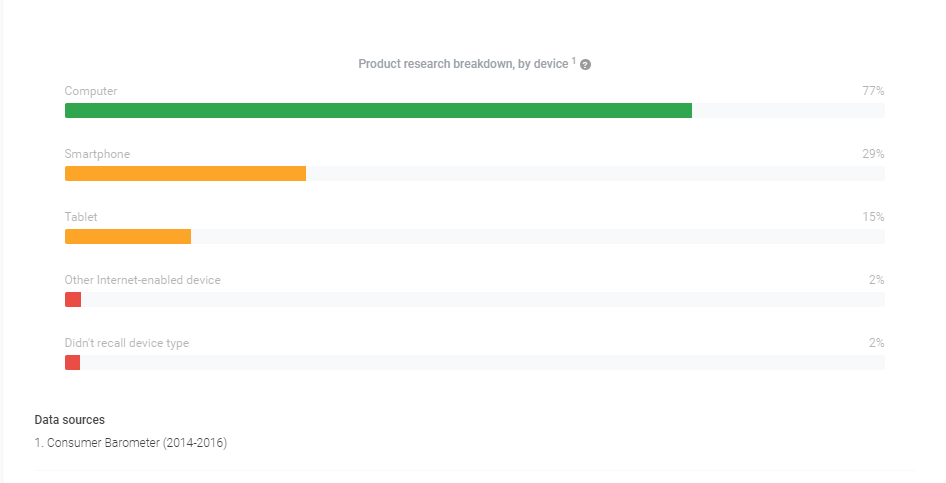The image size is (946, 483).
Task: Select the 'Other Internet-enabled device' label
Action: pyautogui.click(x=142, y=280)
